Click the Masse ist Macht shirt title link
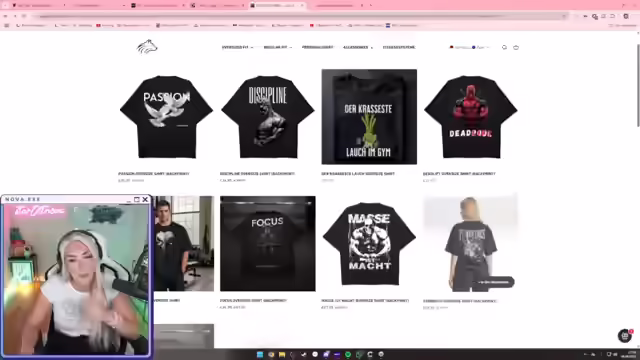This screenshot has height=360, width=640. pos(365,300)
